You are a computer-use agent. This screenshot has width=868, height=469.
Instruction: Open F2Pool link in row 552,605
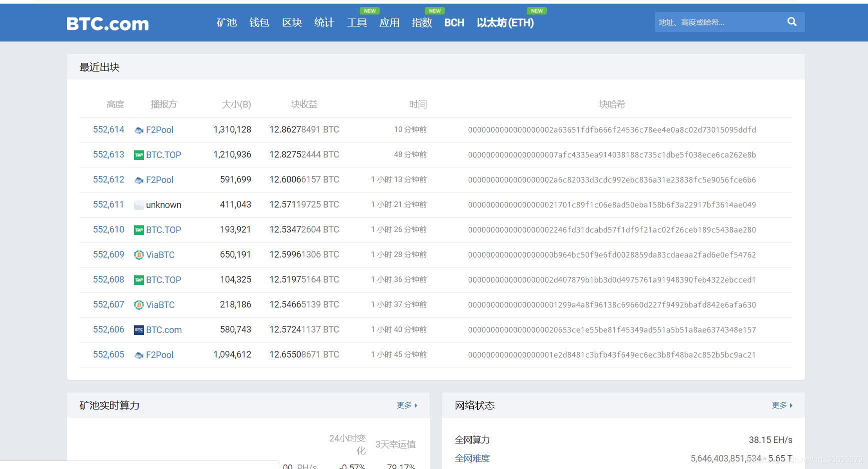click(160, 355)
